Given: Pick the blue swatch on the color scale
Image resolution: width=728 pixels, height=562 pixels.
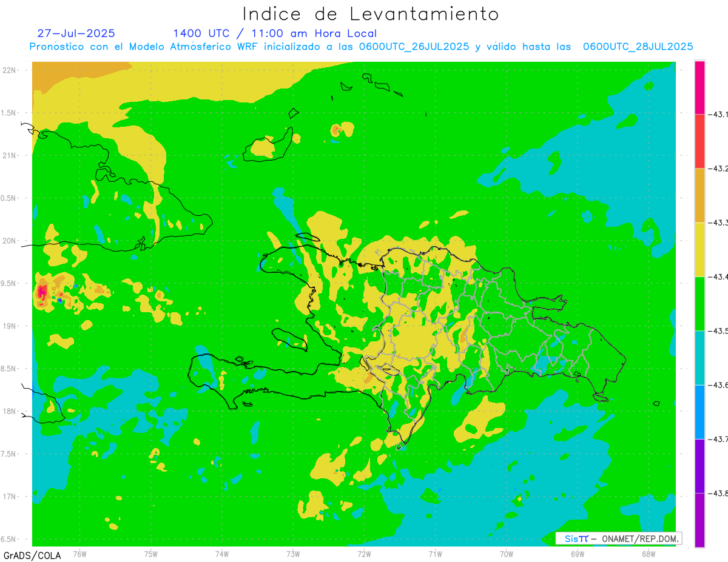Looking at the screenshot, I should coord(699,412).
